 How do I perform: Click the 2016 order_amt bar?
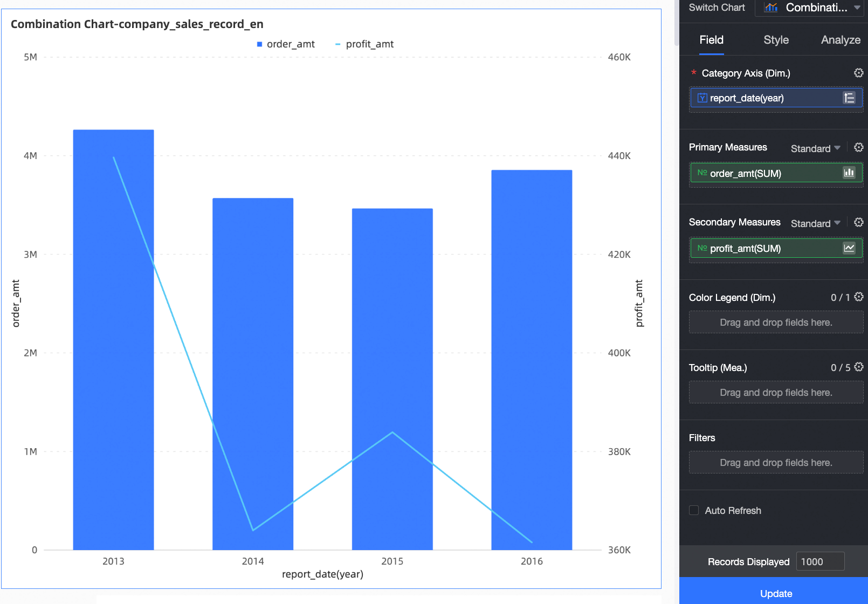tap(532, 360)
